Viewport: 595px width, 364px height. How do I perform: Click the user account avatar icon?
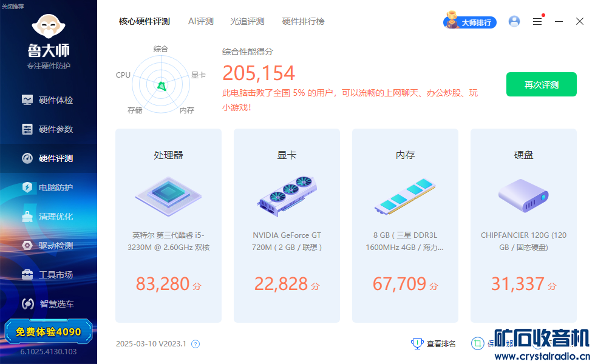pyautogui.click(x=514, y=21)
